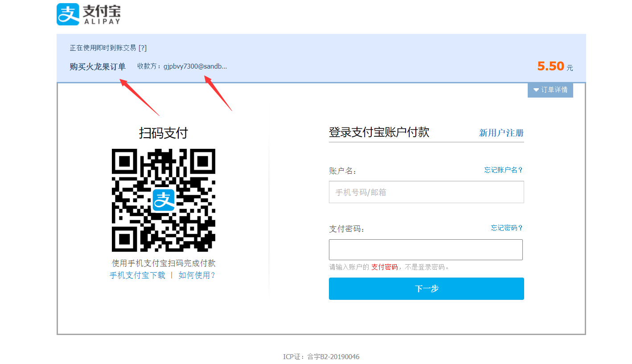Open the 忘记账户名？ link
The width and height of the screenshot is (632, 364).
[x=504, y=170]
